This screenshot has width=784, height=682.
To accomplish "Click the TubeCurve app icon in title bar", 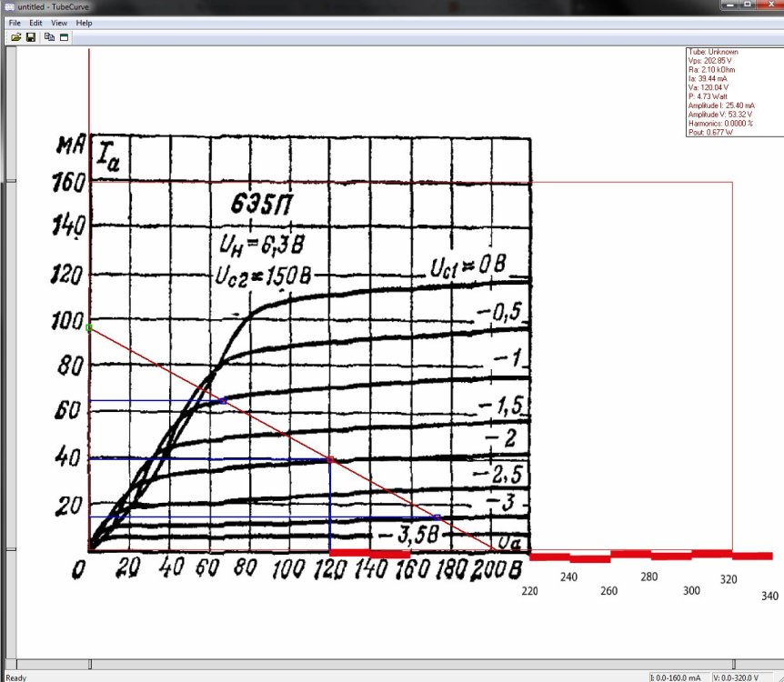I will tap(9, 6).
